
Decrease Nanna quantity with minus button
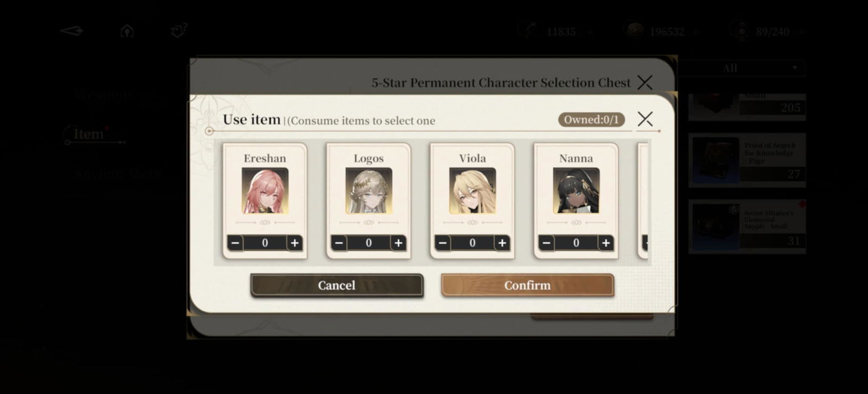click(546, 243)
